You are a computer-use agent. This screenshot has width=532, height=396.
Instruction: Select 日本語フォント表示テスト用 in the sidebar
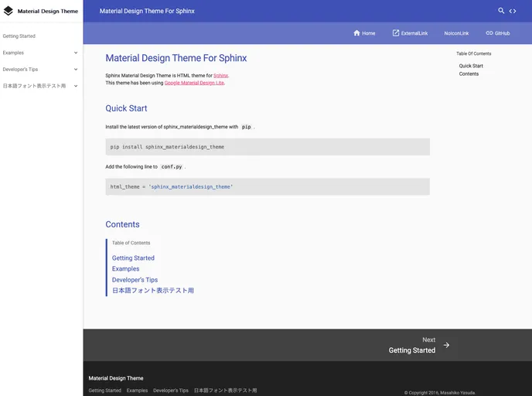34,86
